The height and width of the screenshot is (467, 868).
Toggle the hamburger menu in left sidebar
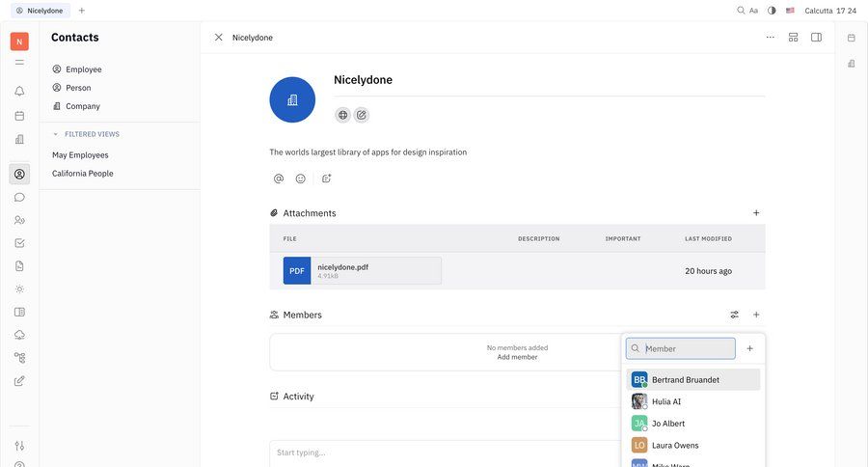click(x=19, y=63)
